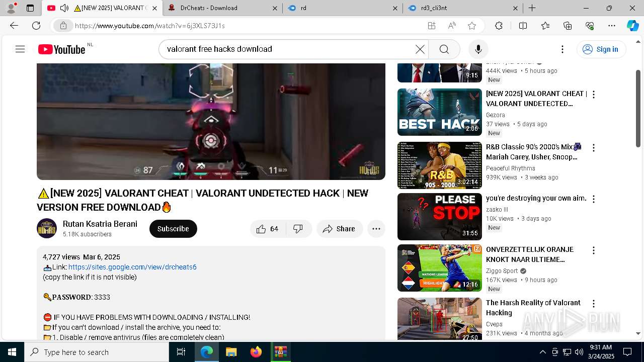Open options for Gezora's VALORANT CHEAT video
644x362 pixels.
tap(594, 95)
